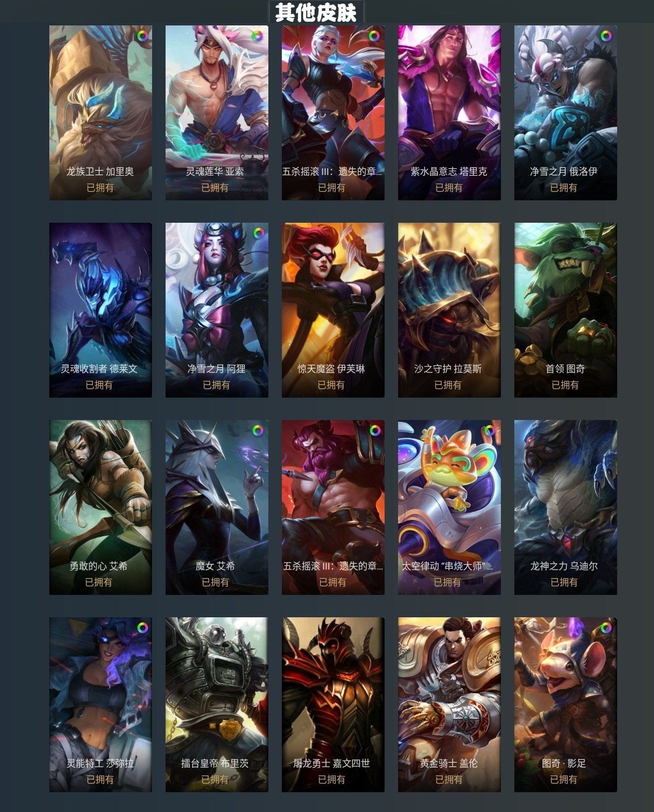
Task: Select the 其他皮肤 header tab
Action: (316, 12)
